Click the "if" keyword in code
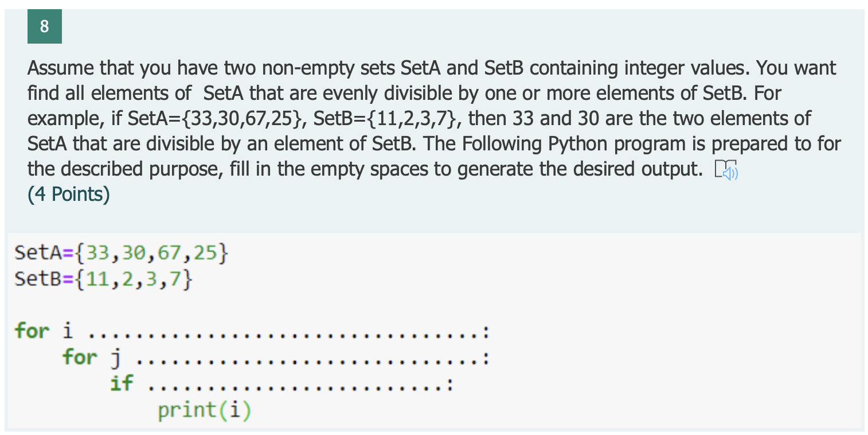Image resolution: width=868 pixels, height=435 pixels. [122, 383]
